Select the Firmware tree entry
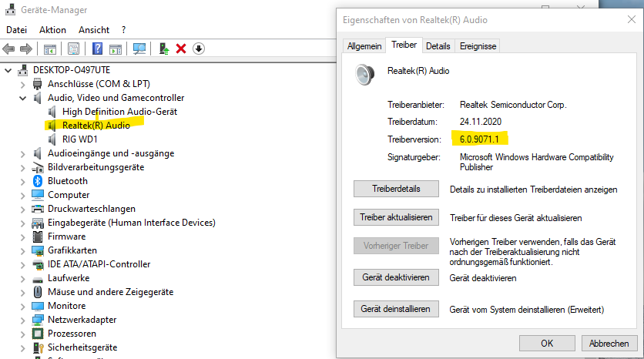 coord(66,237)
